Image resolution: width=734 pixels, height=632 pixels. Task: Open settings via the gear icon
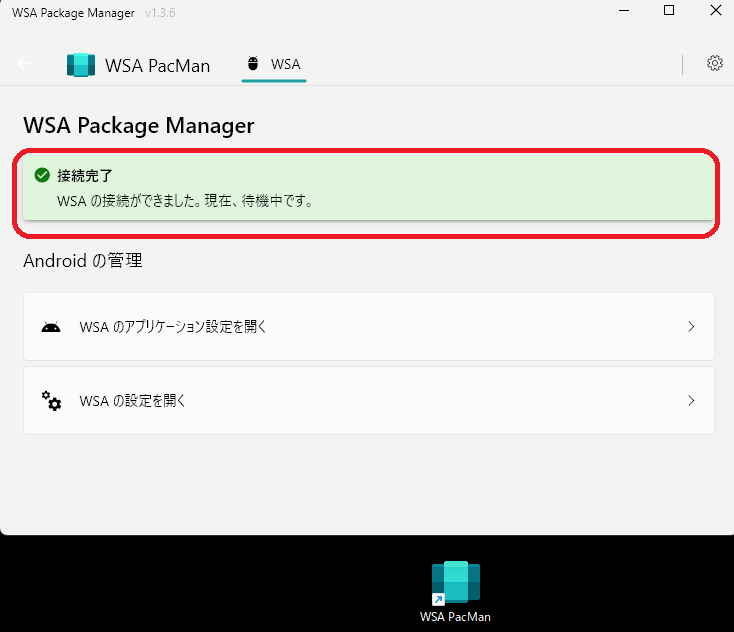[x=714, y=63]
